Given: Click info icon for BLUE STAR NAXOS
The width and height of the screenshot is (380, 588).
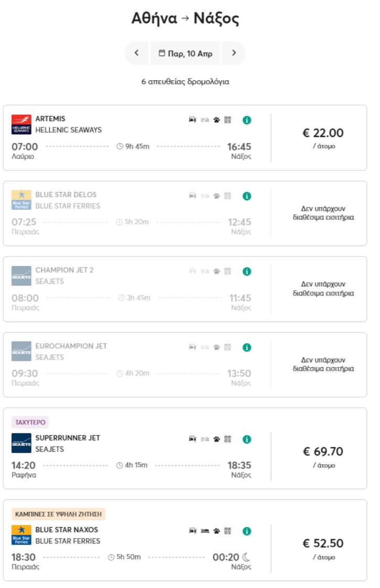Looking at the screenshot, I should pos(247,531).
